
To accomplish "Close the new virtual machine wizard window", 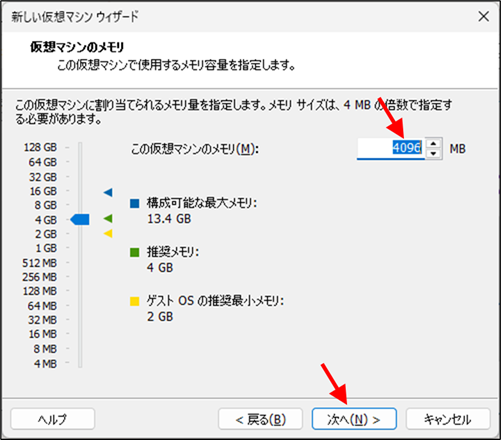I will click(x=483, y=16).
